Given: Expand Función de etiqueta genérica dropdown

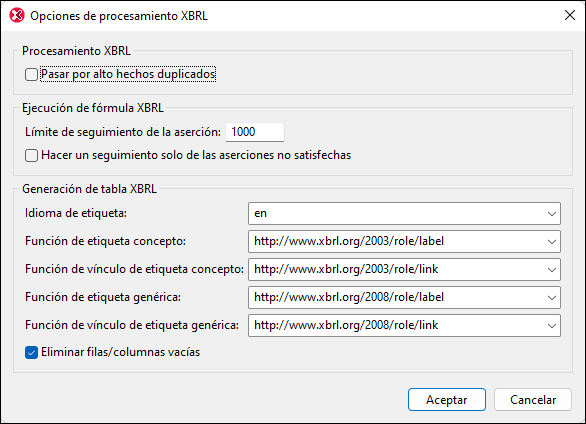Looking at the screenshot, I should coord(404,298).
